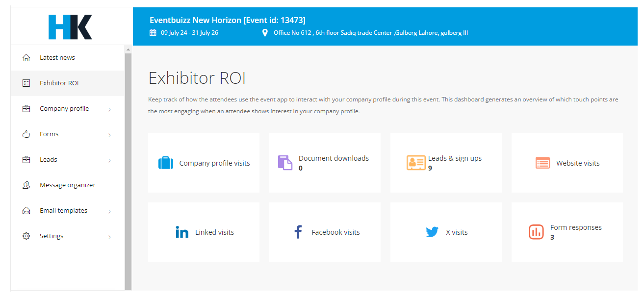Go to Message organizer
The image size is (644, 296).
(68, 185)
